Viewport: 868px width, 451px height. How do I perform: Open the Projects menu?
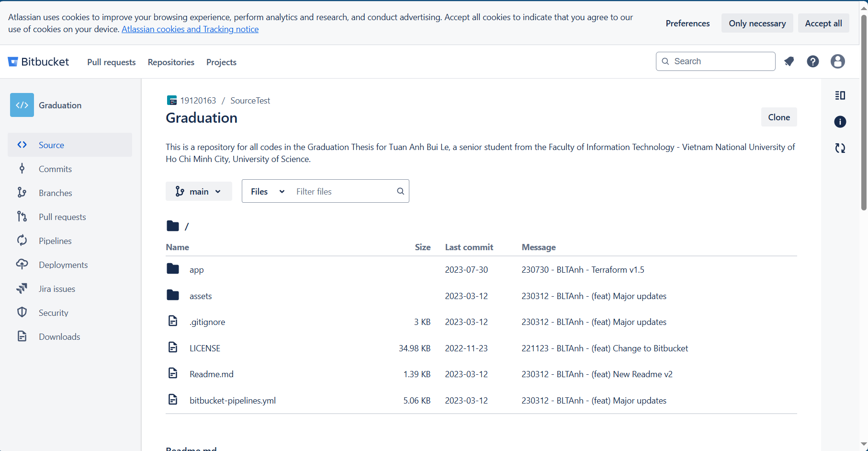(x=221, y=62)
